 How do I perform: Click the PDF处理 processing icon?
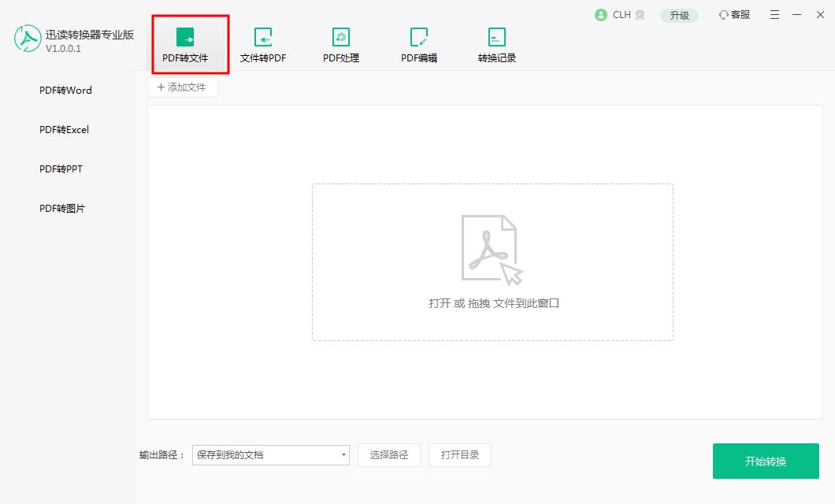[x=342, y=37]
